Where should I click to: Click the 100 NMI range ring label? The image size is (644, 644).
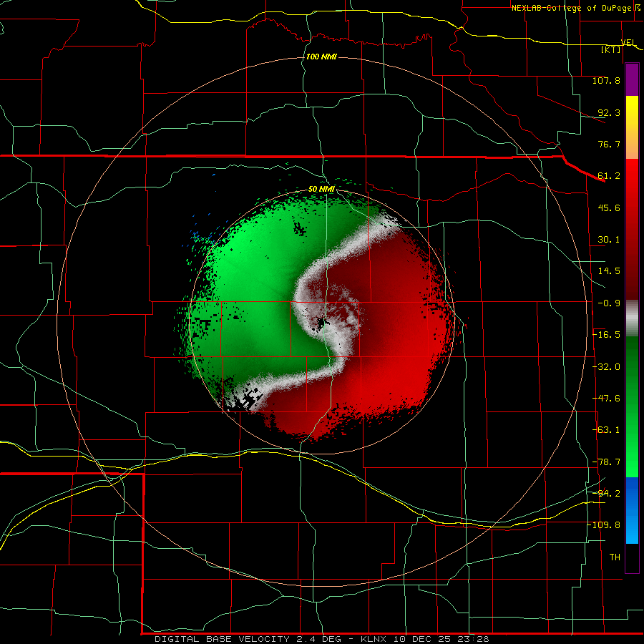tap(321, 57)
